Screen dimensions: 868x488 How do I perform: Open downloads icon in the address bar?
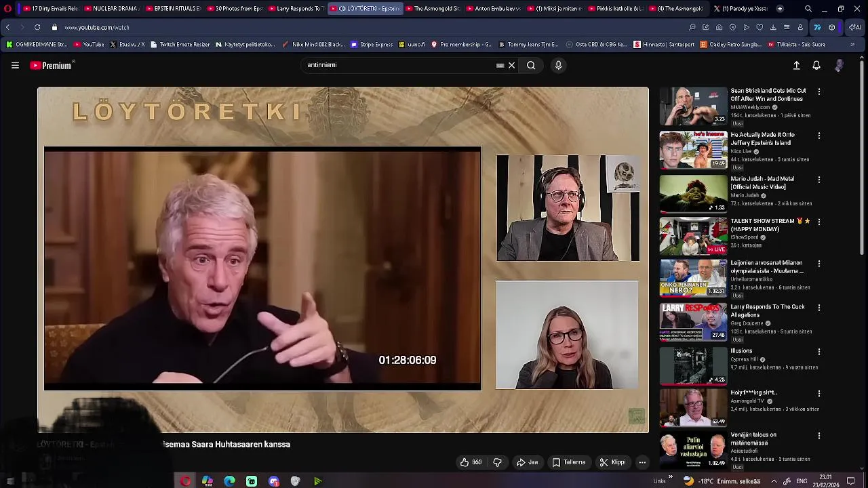(x=773, y=27)
